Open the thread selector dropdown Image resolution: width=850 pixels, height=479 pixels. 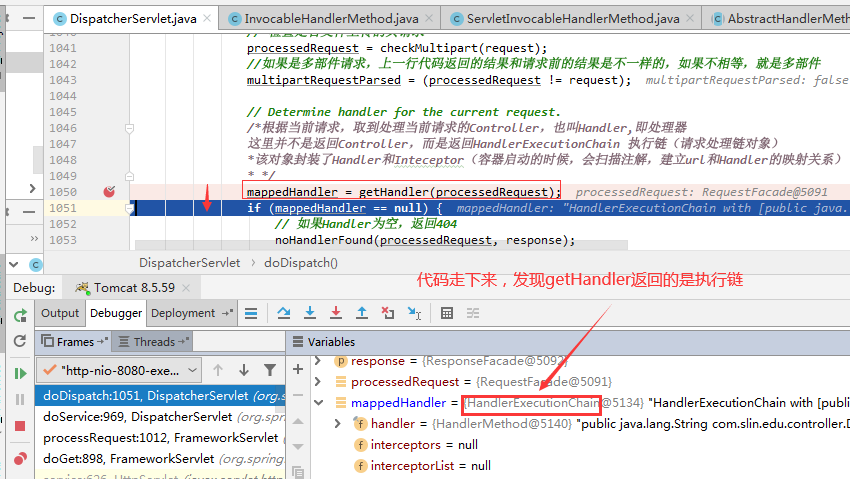(118, 371)
